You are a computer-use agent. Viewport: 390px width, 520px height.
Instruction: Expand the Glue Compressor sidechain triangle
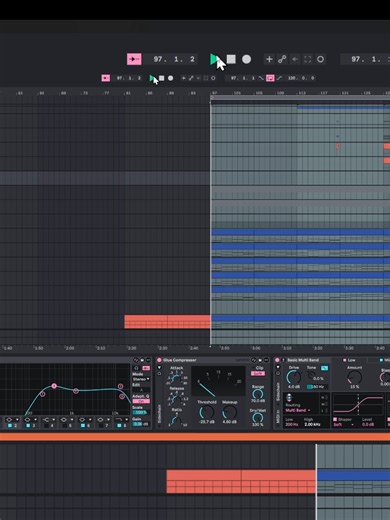159,368
